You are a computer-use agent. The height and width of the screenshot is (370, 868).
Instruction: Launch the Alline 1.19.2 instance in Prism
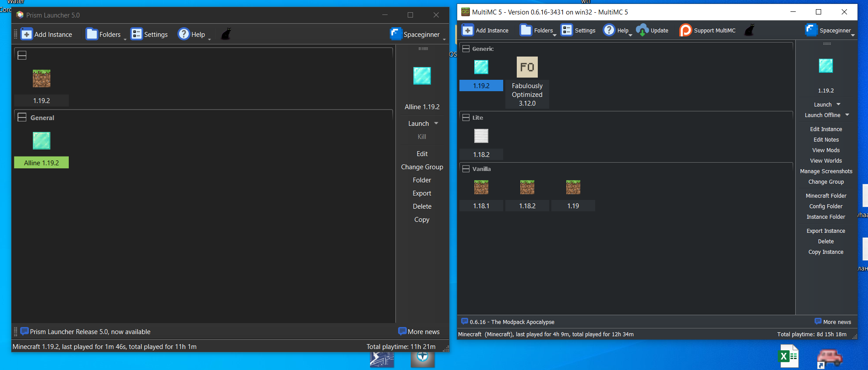419,124
